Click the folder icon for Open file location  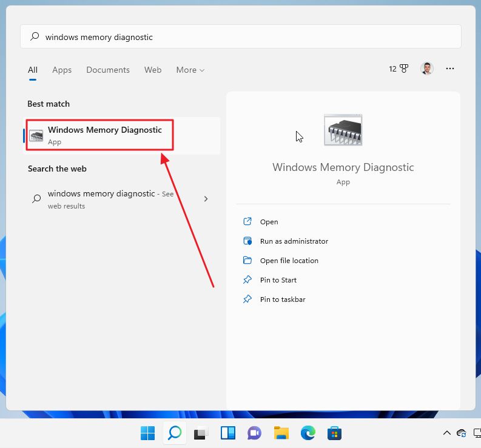tap(247, 260)
